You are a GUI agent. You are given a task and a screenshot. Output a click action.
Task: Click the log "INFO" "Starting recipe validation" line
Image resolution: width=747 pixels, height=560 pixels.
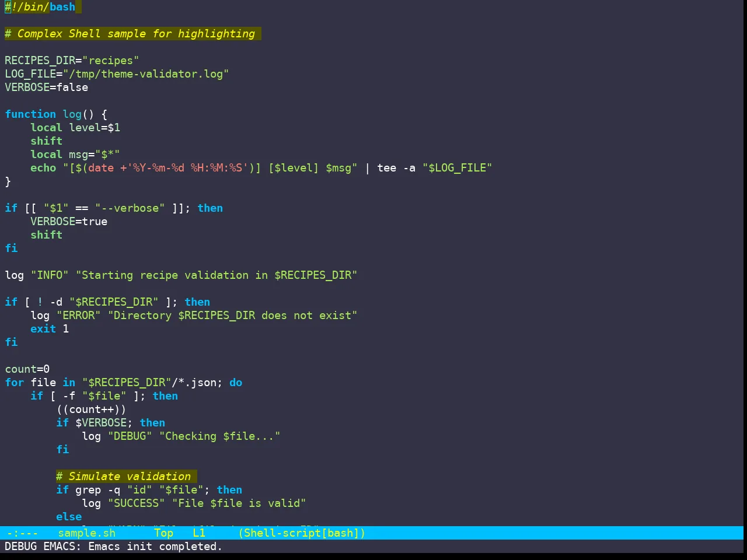point(181,275)
